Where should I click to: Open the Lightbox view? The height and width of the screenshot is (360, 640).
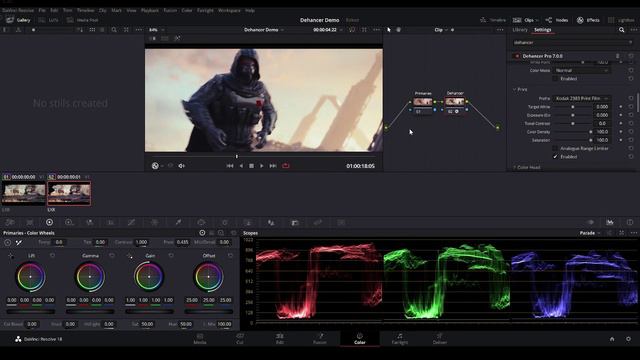621,20
